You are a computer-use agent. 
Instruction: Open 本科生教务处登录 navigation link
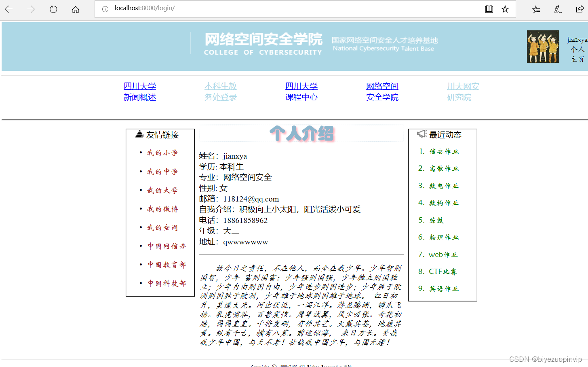[x=221, y=92]
